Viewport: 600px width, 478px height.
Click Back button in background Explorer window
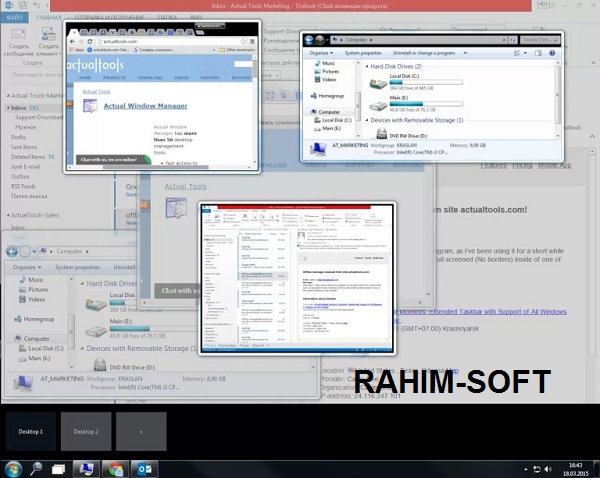point(12,251)
